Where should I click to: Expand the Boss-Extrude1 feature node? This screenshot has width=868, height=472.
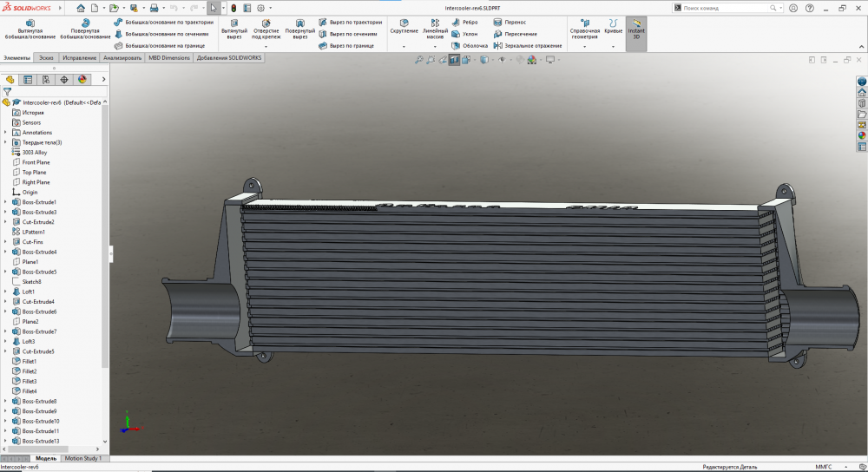tap(5, 202)
